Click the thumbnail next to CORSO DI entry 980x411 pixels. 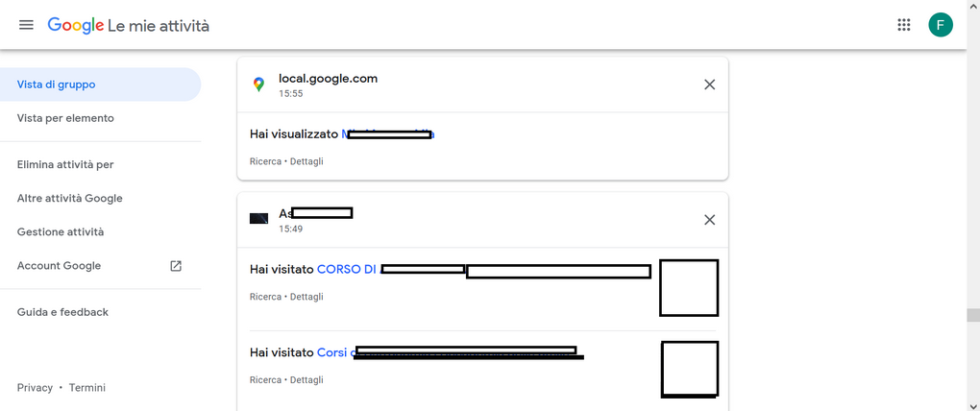click(689, 288)
